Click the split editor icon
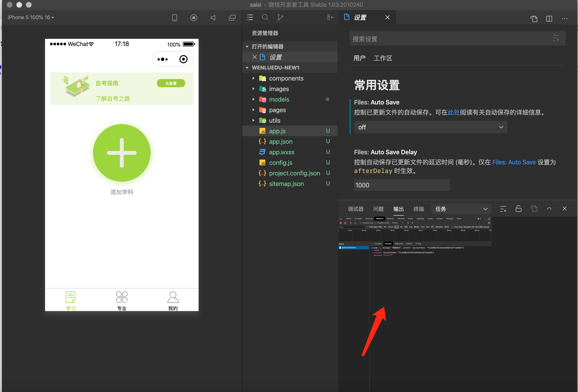Viewport: 578px width, 392px height. coord(549,19)
